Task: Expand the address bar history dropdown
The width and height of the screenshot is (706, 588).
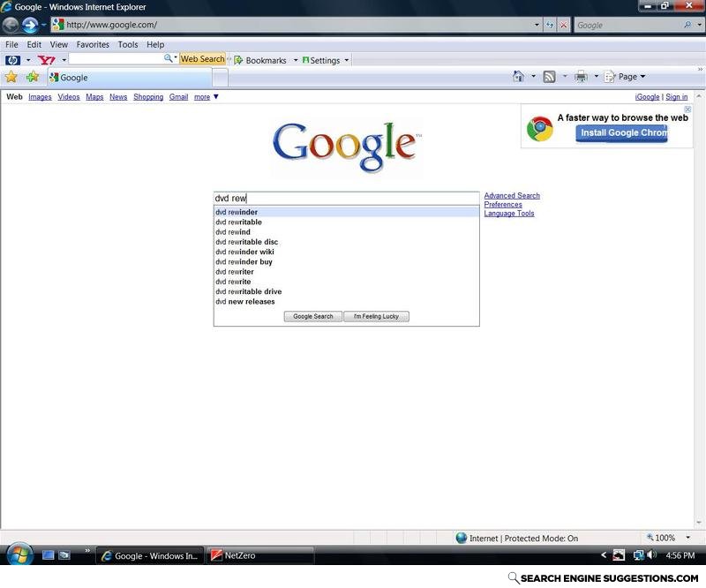Action: pyautogui.click(x=537, y=25)
